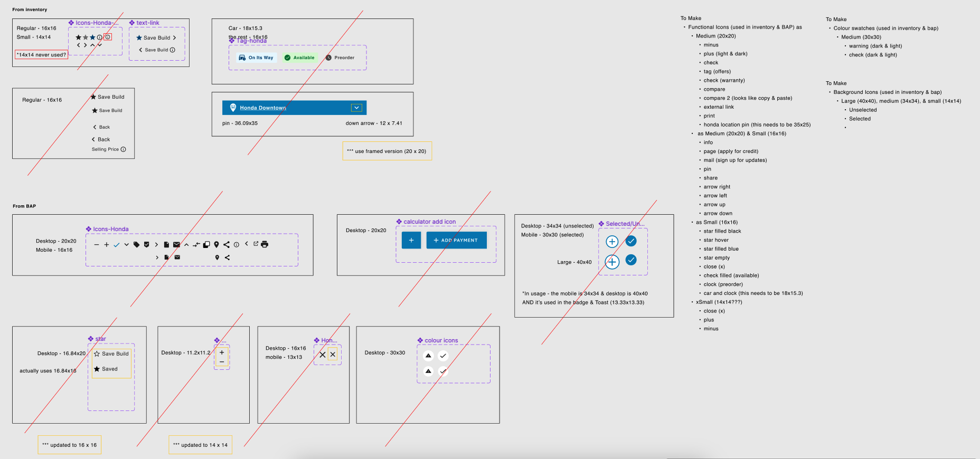Click the upper colour icons check circle
Screen dimensions: 980x459
coord(443,356)
